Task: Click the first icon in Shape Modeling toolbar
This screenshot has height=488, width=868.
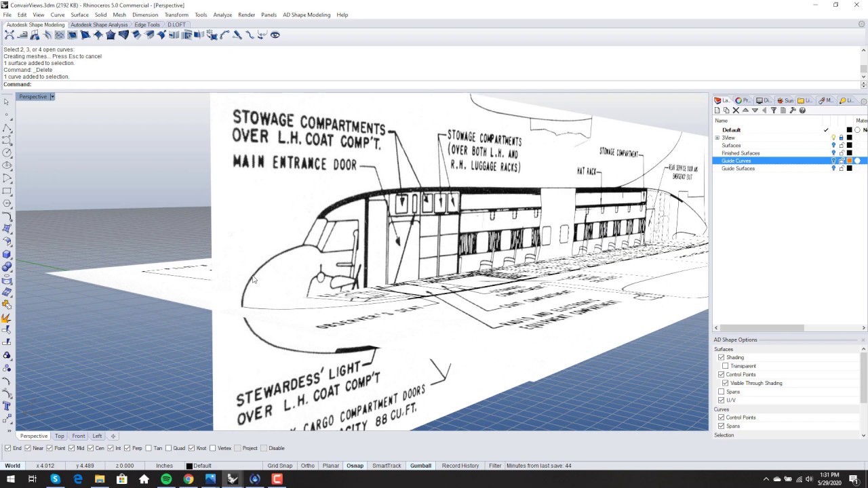Action: point(9,35)
